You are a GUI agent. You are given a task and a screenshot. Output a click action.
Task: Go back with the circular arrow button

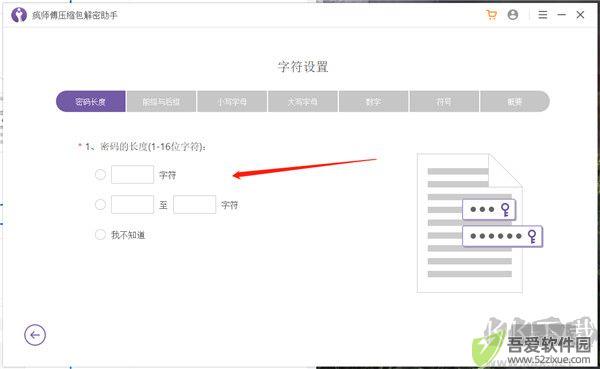35,335
